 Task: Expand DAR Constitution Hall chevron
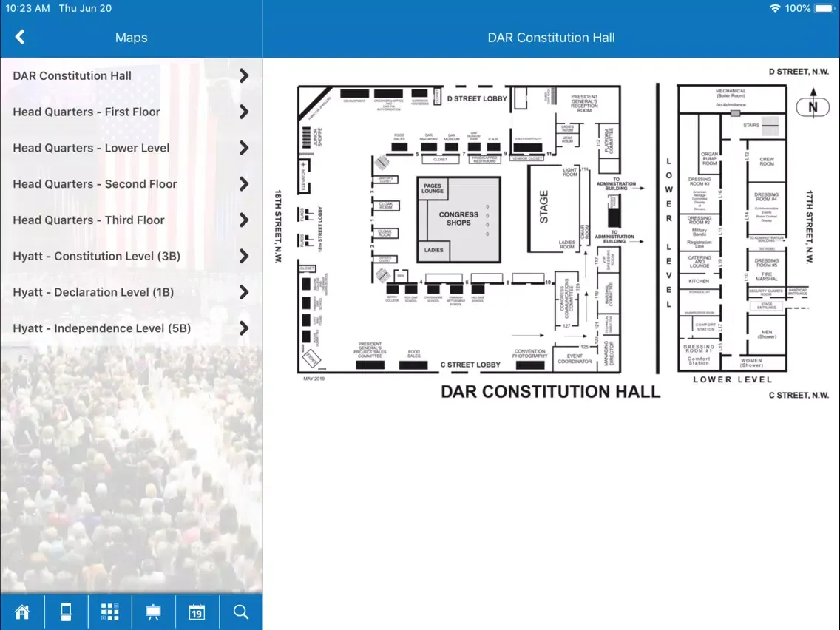pos(244,75)
